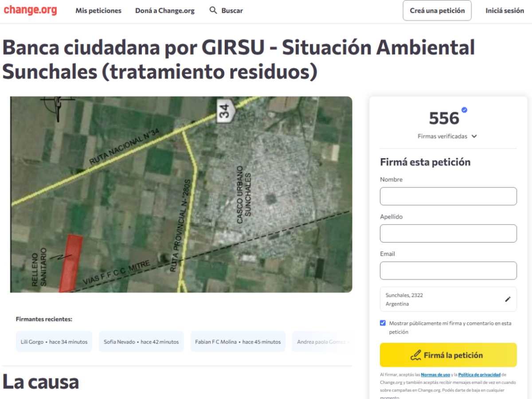Click the search magnifier icon
Viewport: 532px width, 399px height.
pyautogui.click(x=213, y=10)
